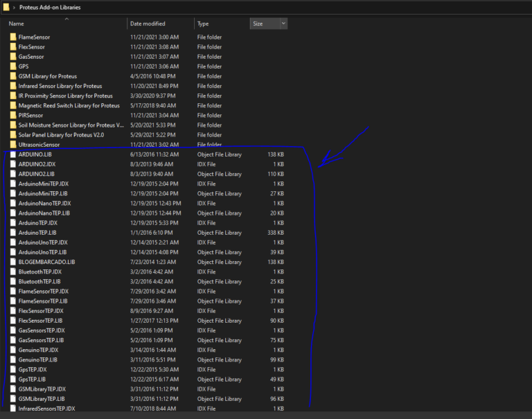Click the ARDUINO.LIB file icon
The image size is (532, 419).
point(13,154)
